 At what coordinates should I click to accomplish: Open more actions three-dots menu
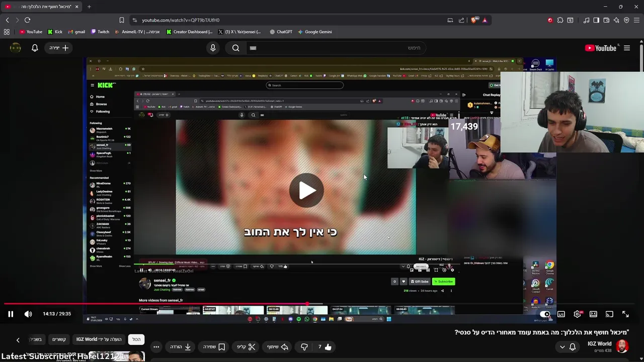pyautogui.click(x=156, y=347)
